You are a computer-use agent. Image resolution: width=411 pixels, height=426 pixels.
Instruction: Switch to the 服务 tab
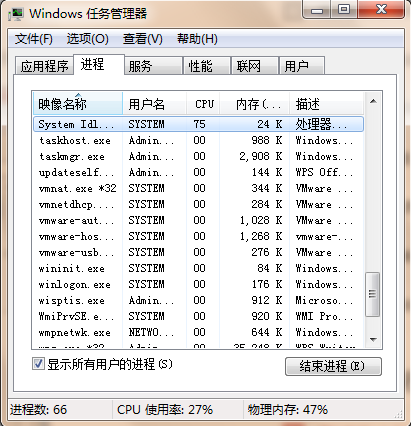(x=153, y=66)
